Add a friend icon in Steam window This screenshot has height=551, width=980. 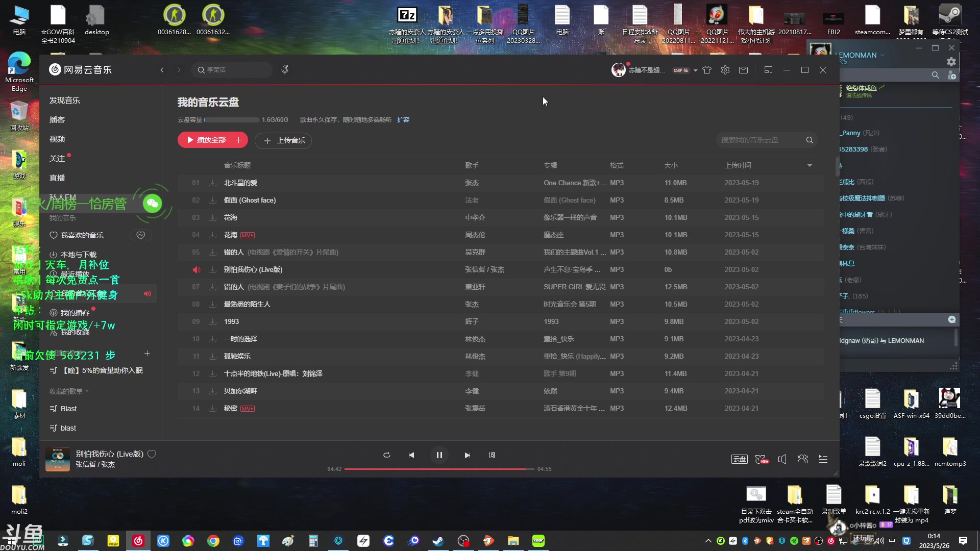[x=952, y=75]
